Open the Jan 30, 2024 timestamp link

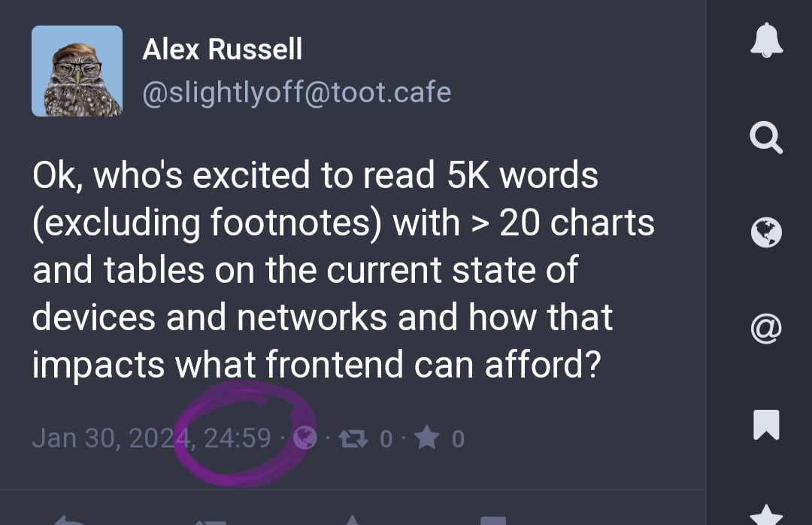[x=151, y=438]
